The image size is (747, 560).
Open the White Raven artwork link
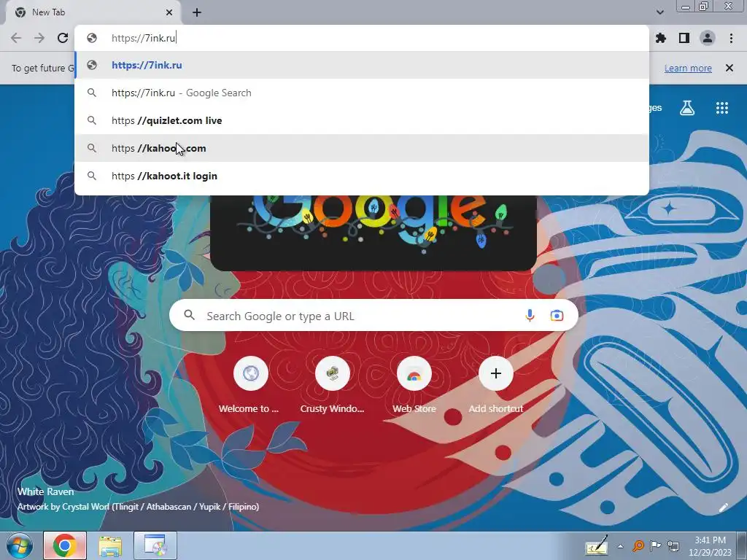46,492
